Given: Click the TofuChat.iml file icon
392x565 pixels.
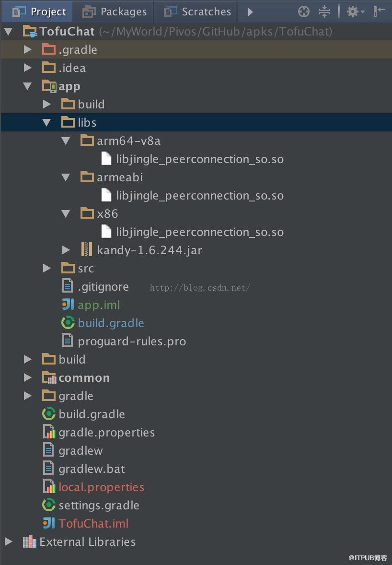Looking at the screenshot, I should point(48,523).
